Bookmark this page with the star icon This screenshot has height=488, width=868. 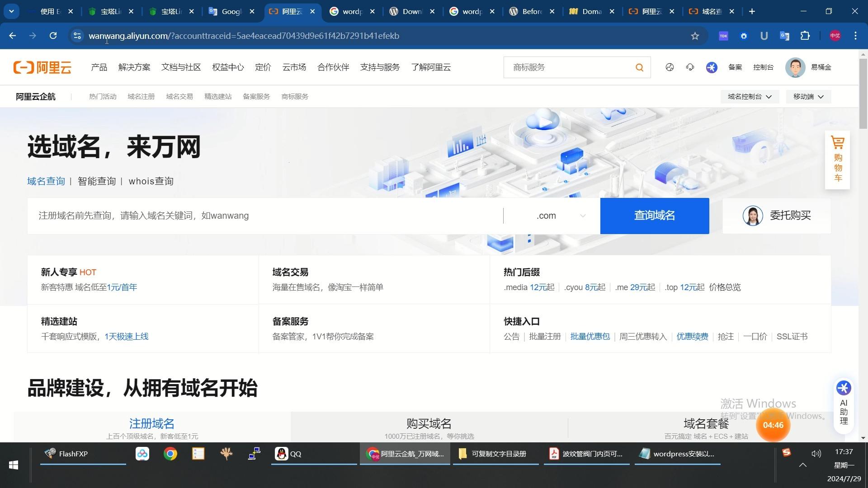click(x=695, y=36)
